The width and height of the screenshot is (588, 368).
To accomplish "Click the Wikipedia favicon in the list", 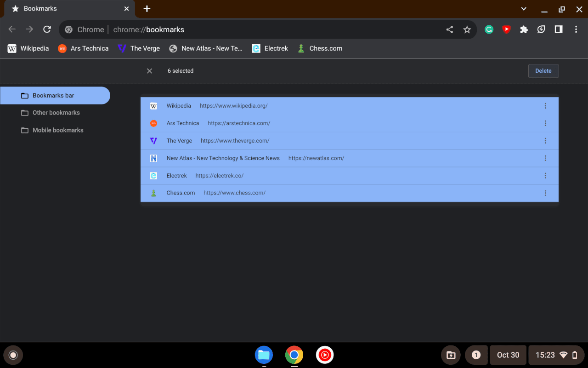I will (153, 106).
